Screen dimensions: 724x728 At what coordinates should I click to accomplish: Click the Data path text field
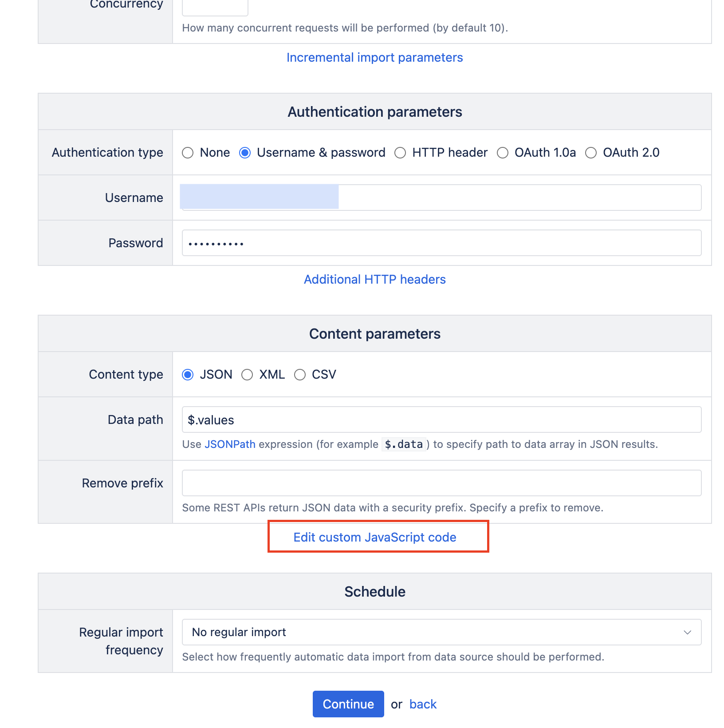441,419
